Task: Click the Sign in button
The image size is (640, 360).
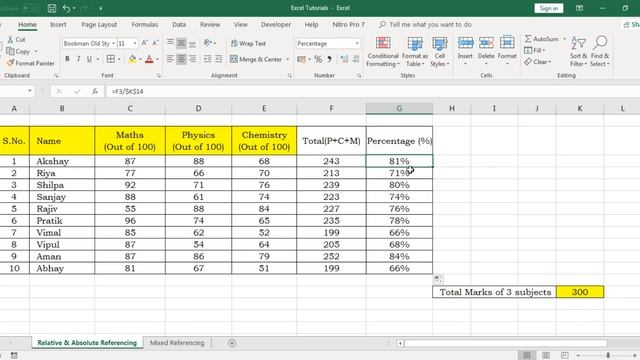Action: click(x=549, y=8)
